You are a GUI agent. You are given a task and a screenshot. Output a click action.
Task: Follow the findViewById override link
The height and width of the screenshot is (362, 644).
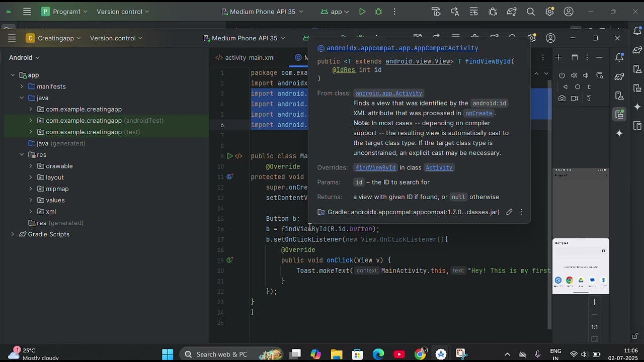pyautogui.click(x=375, y=167)
